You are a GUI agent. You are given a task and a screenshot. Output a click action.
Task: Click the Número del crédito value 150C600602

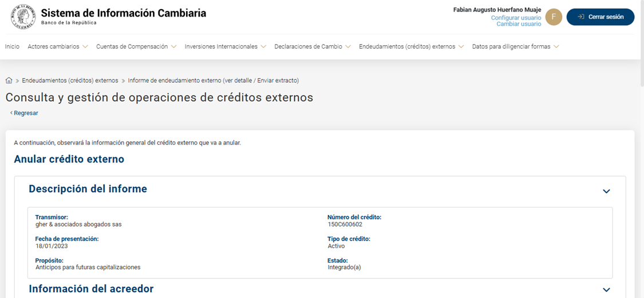point(345,225)
